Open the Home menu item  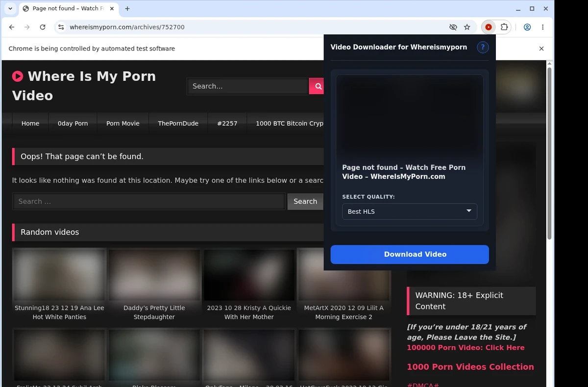tap(30, 123)
